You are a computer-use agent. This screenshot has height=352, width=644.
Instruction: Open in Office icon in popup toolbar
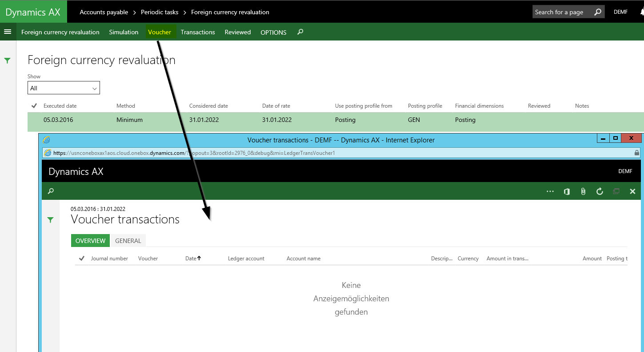[567, 191]
